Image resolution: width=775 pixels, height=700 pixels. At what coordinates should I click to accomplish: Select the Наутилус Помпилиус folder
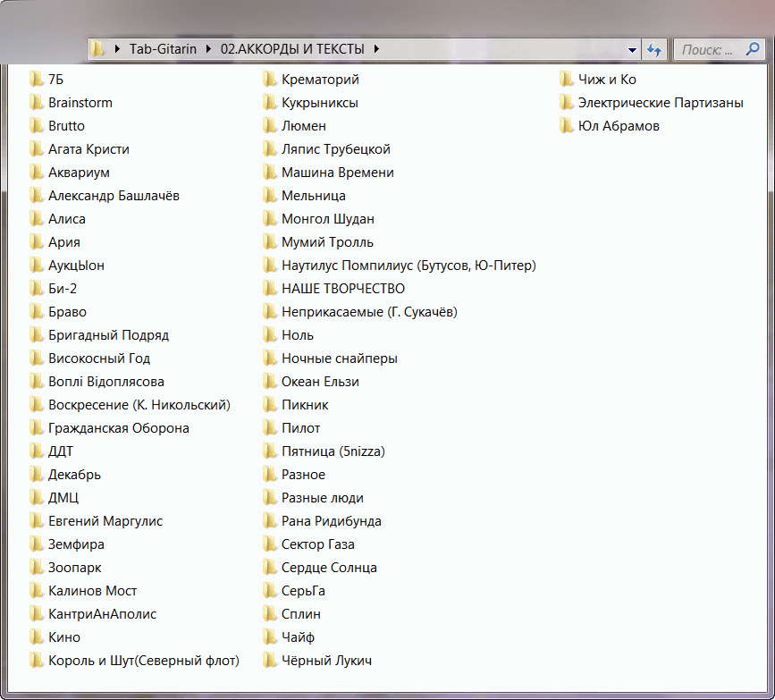pos(408,266)
